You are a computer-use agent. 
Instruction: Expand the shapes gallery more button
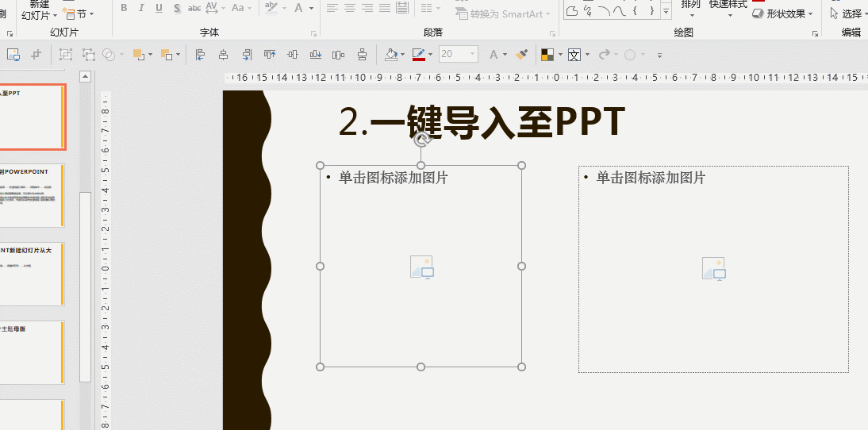pos(666,11)
